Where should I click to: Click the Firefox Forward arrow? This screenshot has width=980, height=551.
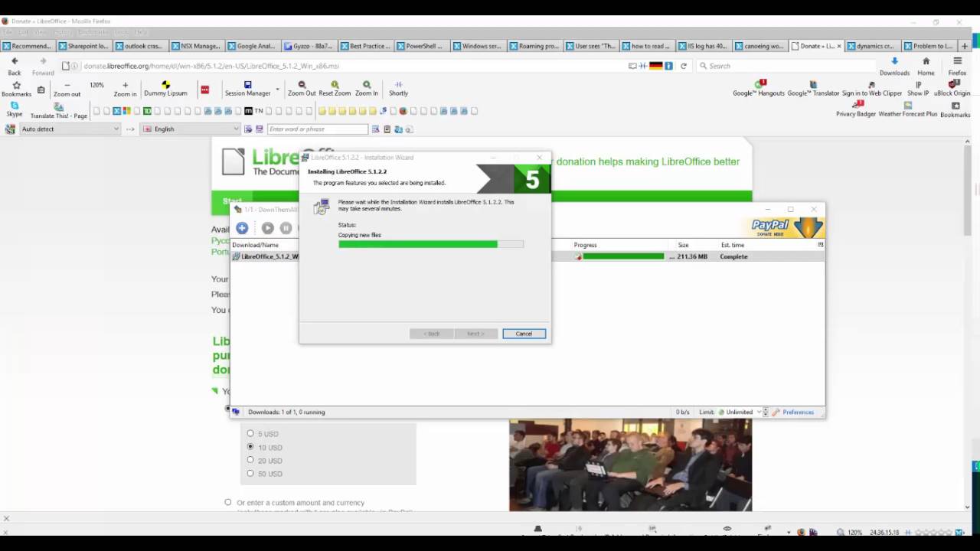pyautogui.click(x=43, y=61)
